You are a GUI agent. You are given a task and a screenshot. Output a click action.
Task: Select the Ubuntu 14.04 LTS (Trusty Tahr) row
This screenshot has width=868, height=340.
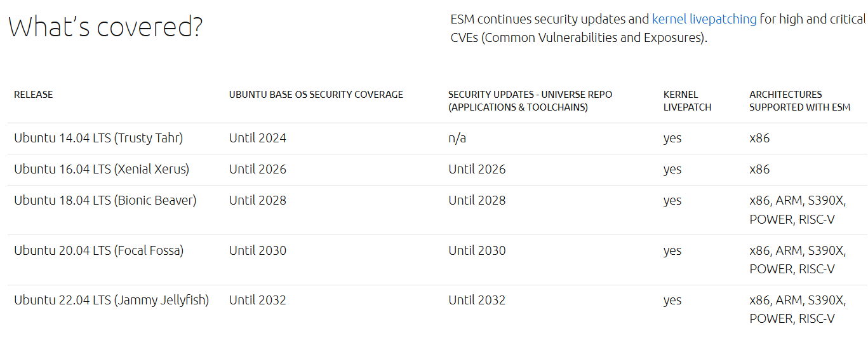[x=437, y=139]
